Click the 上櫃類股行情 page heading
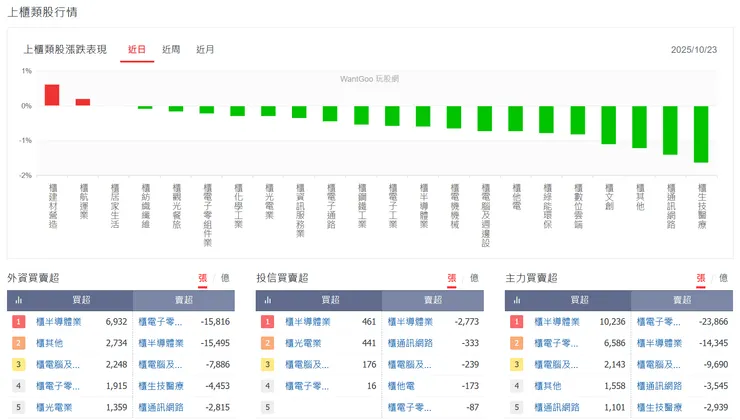 (42, 12)
